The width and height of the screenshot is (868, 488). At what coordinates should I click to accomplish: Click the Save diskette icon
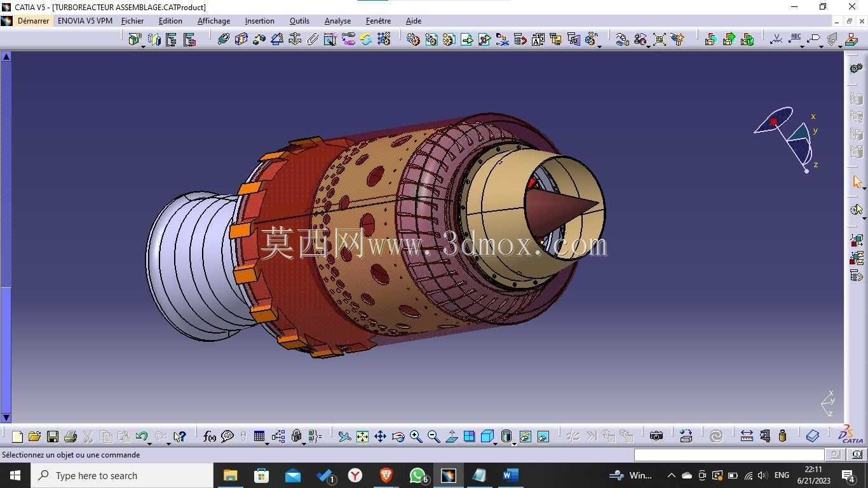tap(53, 436)
